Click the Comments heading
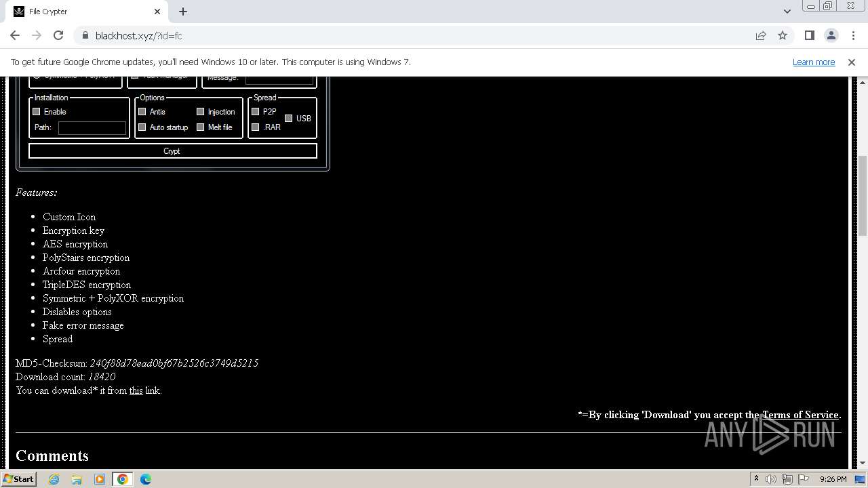Image resolution: width=868 pixels, height=488 pixels. [x=52, y=455]
